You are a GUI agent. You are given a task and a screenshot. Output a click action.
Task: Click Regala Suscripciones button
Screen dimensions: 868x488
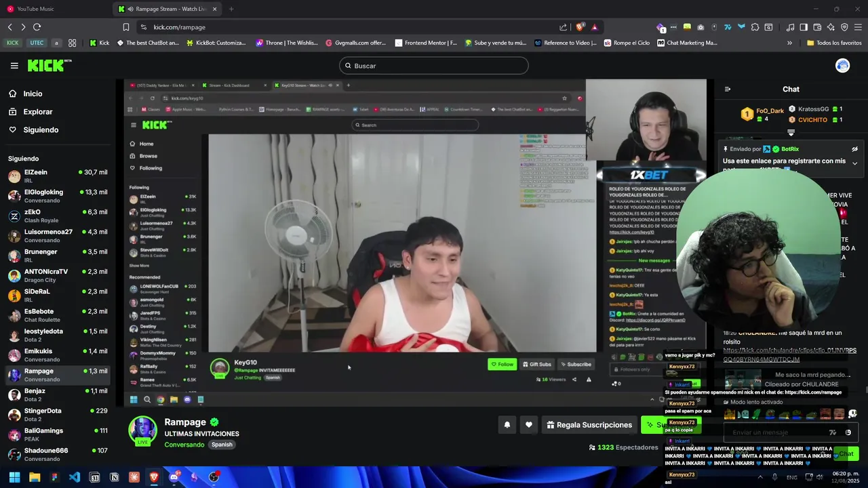(589, 425)
